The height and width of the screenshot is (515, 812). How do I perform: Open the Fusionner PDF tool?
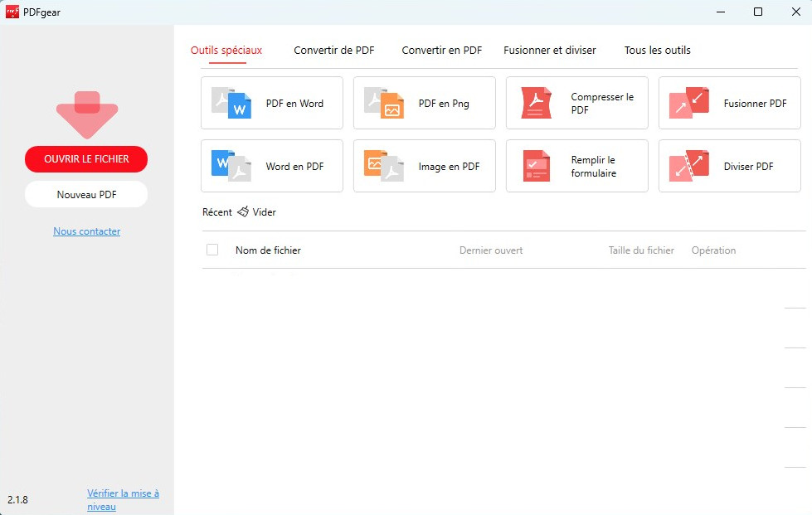click(728, 103)
